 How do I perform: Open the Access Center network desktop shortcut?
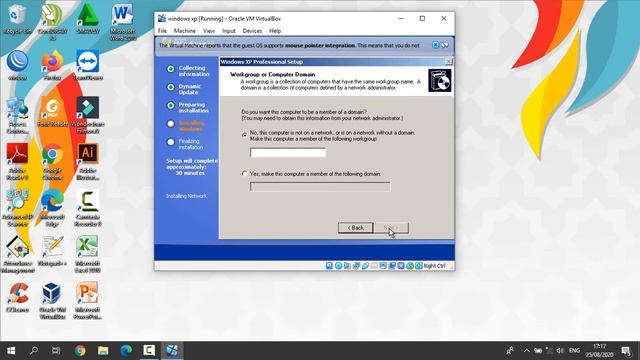[x=17, y=115]
